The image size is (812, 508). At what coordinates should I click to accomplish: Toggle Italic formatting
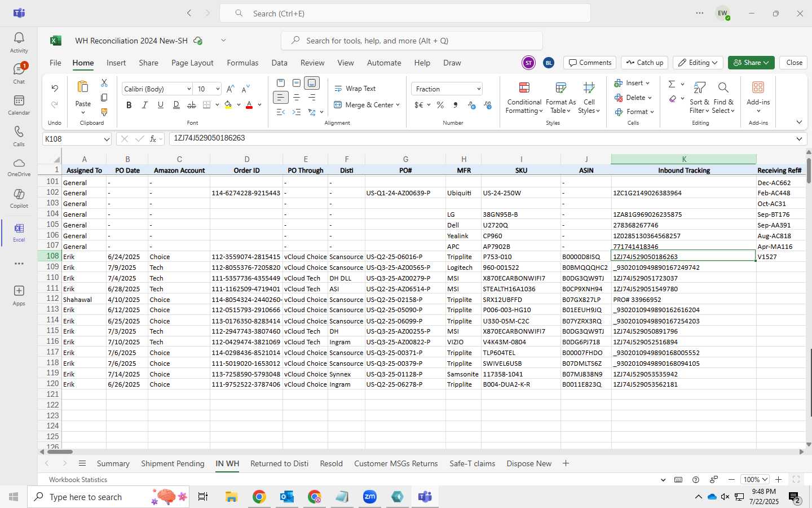145,105
